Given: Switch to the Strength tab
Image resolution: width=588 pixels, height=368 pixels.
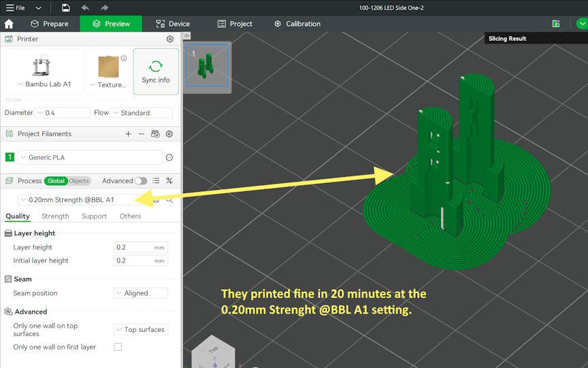Looking at the screenshot, I should [x=55, y=216].
